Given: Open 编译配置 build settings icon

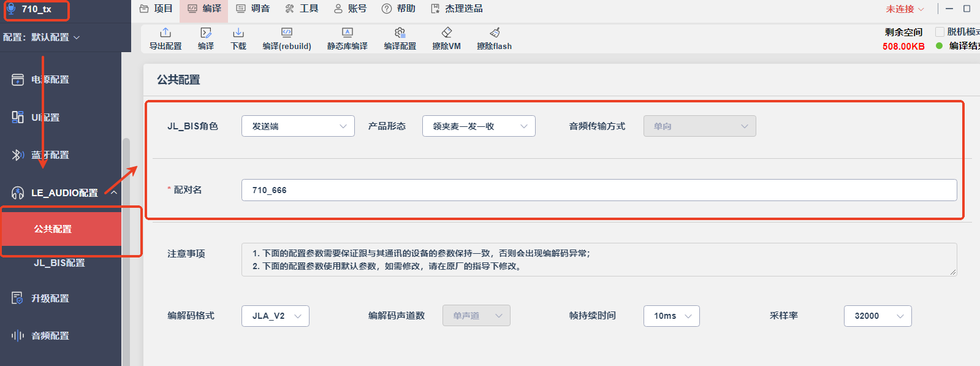Looking at the screenshot, I should 400,32.
